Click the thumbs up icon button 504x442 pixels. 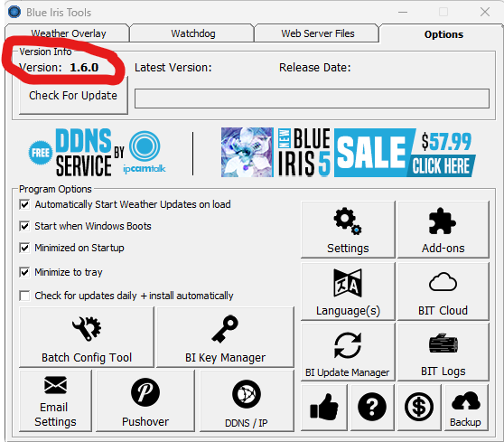[x=324, y=408]
